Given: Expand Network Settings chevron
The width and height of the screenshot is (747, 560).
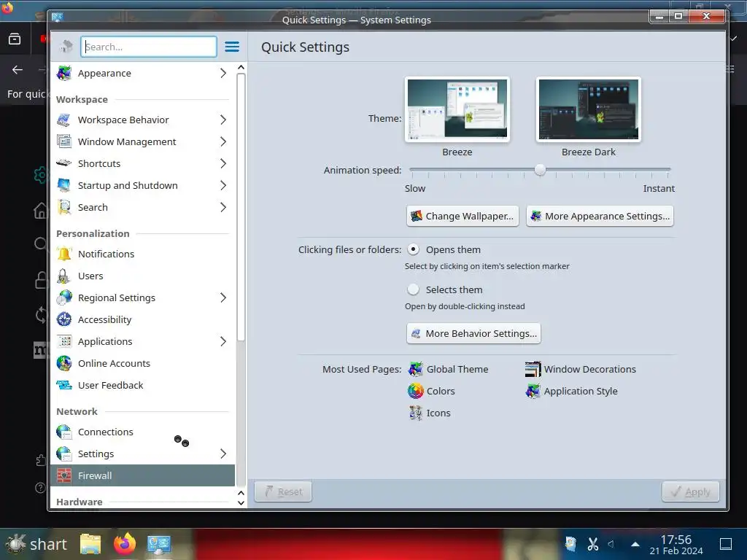Looking at the screenshot, I should (223, 454).
